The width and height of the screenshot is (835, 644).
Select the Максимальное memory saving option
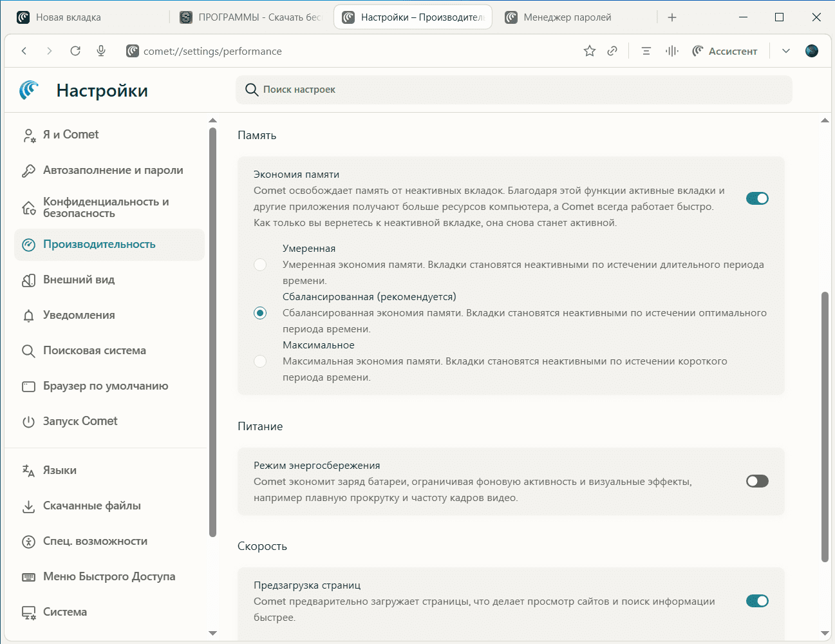click(260, 361)
